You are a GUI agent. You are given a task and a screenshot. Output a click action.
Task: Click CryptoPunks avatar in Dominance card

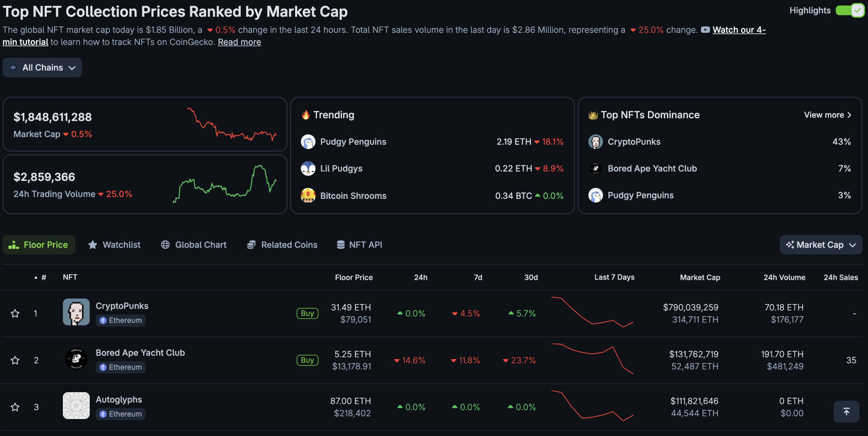tap(595, 142)
